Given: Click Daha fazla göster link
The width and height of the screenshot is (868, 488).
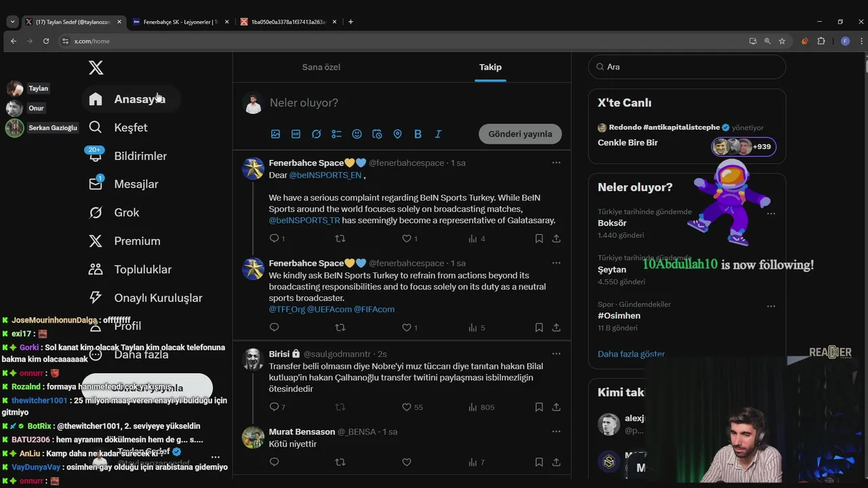Looking at the screenshot, I should point(631,354).
